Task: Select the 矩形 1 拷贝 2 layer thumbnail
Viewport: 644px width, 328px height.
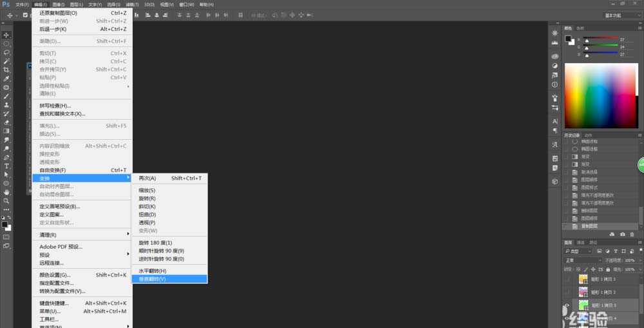Action: tap(583, 292)
